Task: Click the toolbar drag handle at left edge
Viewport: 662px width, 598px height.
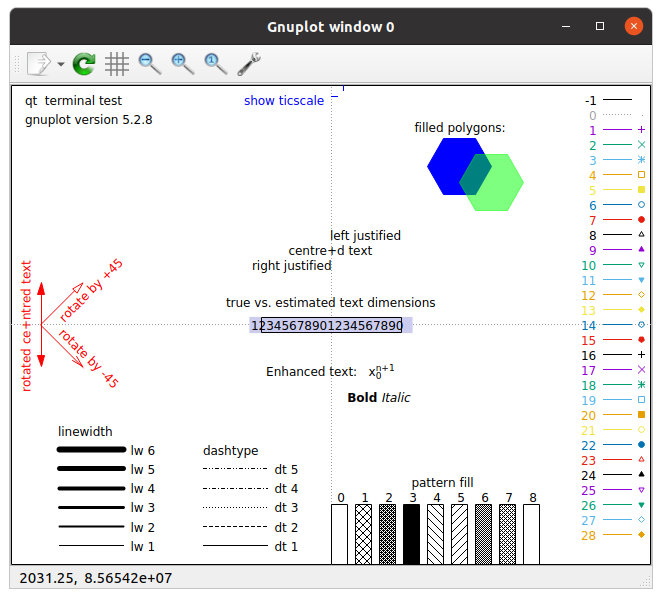Action: point(14,64)
